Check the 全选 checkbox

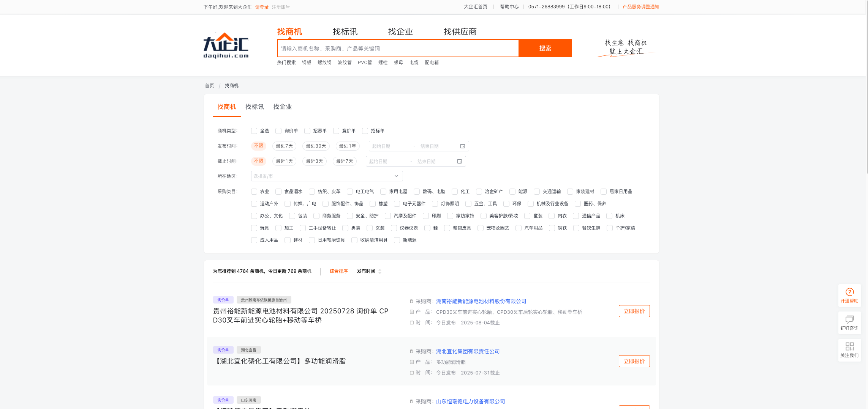(x=254, y=131)
